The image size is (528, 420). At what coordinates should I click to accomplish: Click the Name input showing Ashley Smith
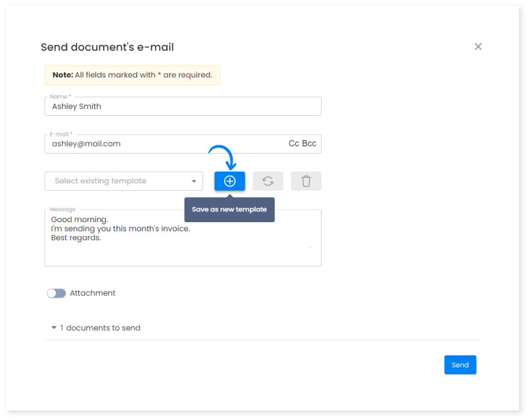coord(183,106)
